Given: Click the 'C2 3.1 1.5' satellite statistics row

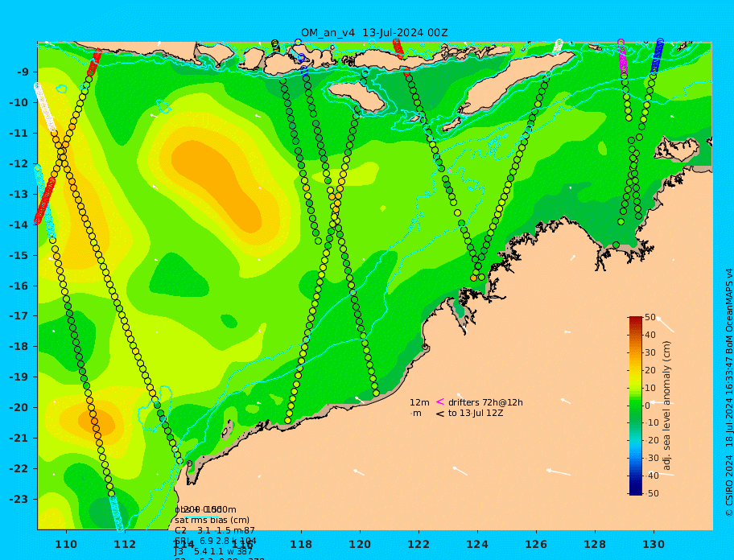Looking at the screenshot, I should (x=215, y=530).
